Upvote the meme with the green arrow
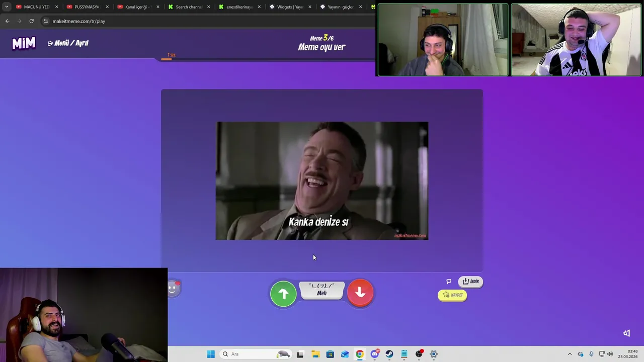Viewport: 644px width, 362px height. pos(283,294)
